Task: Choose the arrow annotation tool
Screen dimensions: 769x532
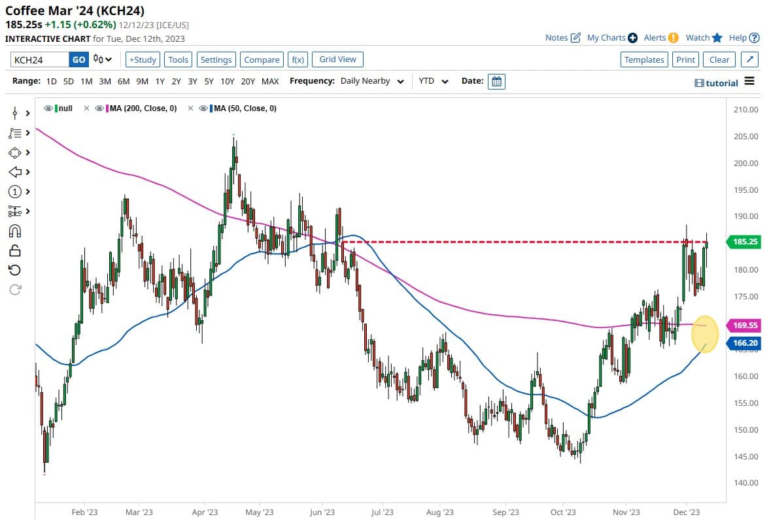Action: [14, 172]
